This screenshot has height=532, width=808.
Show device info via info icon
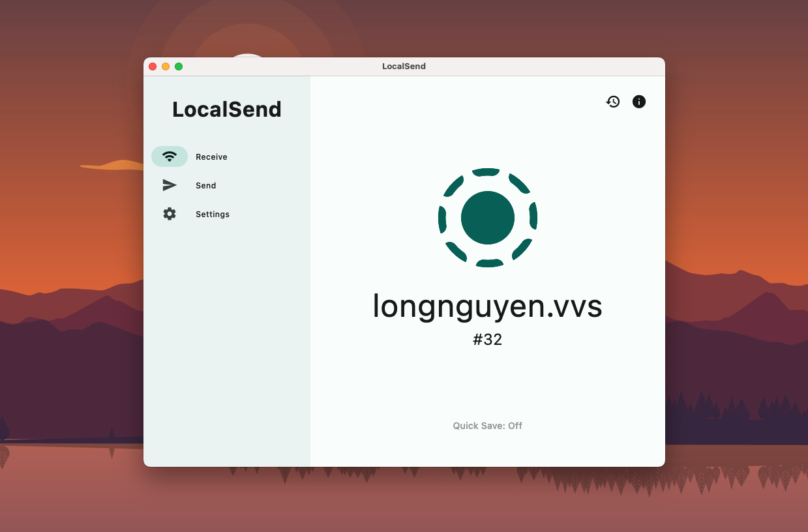[x=639, y=102]
